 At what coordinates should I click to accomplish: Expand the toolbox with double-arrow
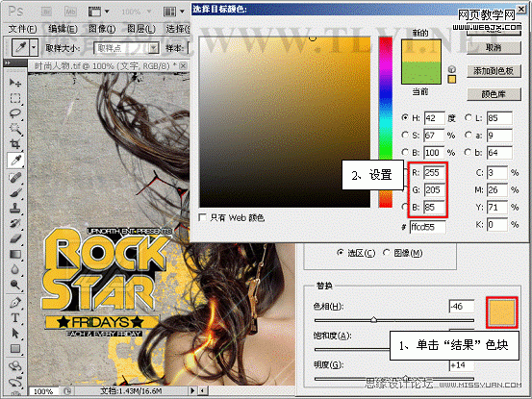[8, 62]
